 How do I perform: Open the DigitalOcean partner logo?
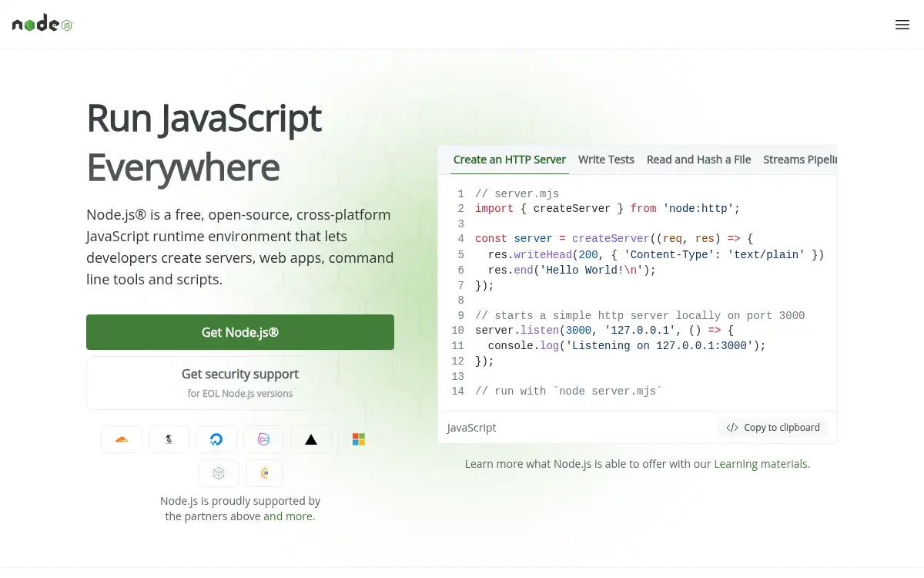click(x=216, y=439)
